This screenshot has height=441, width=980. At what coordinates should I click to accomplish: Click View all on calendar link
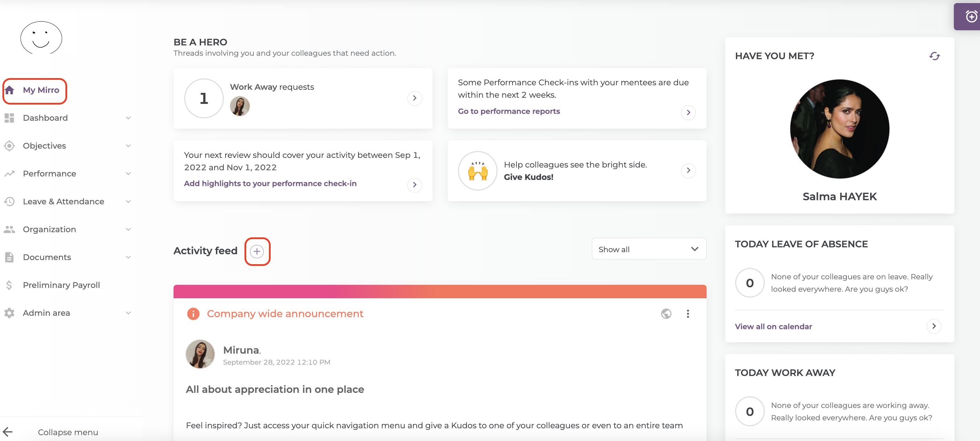pyautogui.click(x=773, y=326)
